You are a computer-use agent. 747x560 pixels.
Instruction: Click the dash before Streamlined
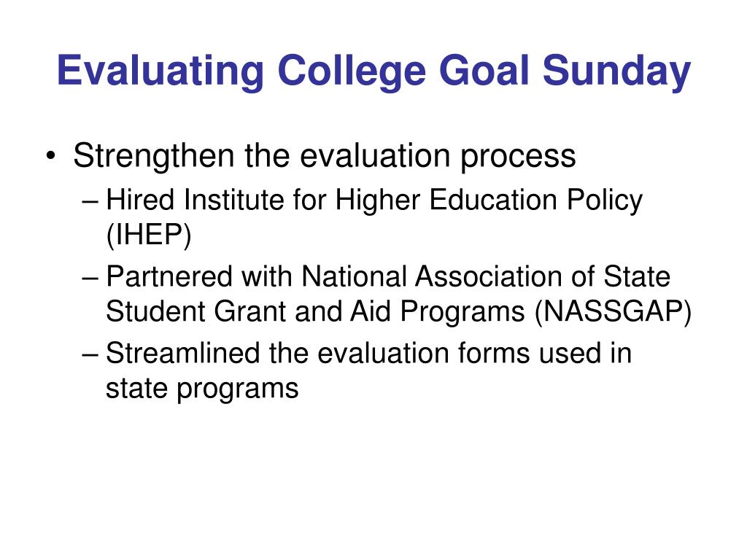[90, 356]
